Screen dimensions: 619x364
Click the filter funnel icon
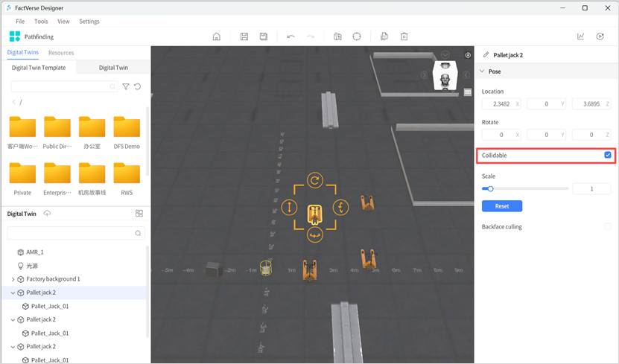(x=126, y=87)
